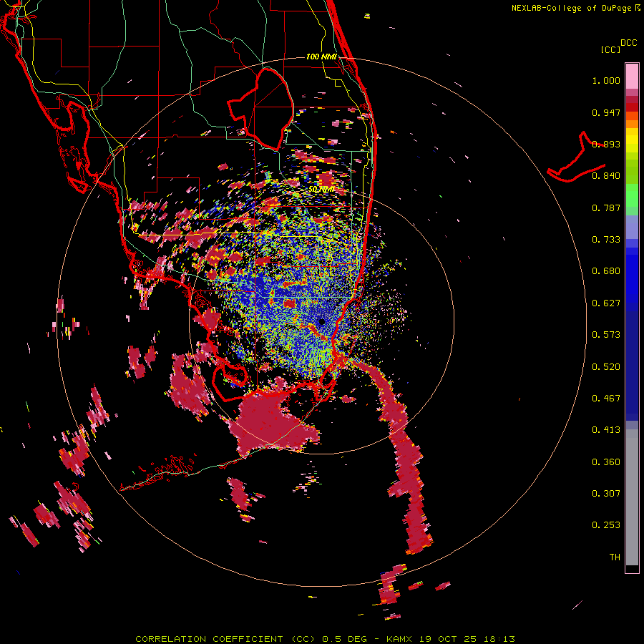Click the KAMX station ID in the caption
The image size is (644, 644).
[x=399, y=639]
